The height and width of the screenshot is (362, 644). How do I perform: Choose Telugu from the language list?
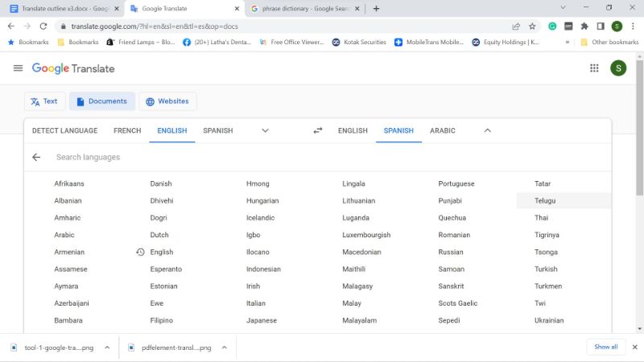pos(545,200)
